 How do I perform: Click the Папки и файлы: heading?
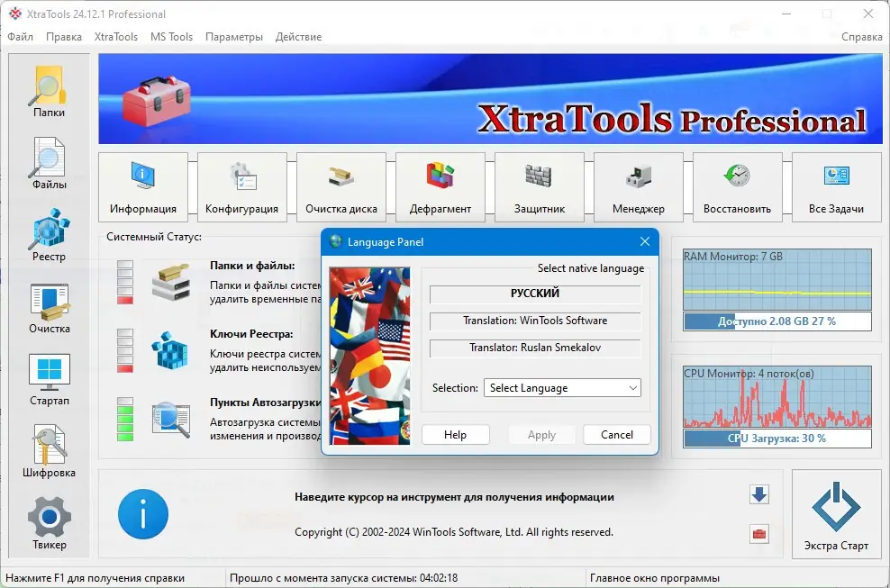tap(252, 265)
